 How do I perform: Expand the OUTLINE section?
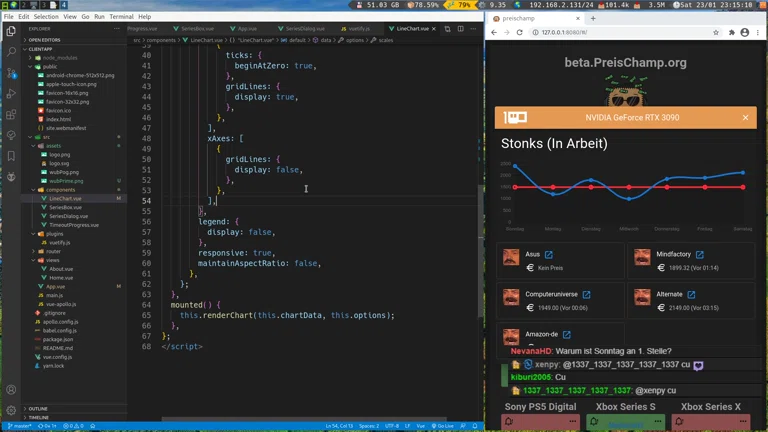click(x=38, y=408)
